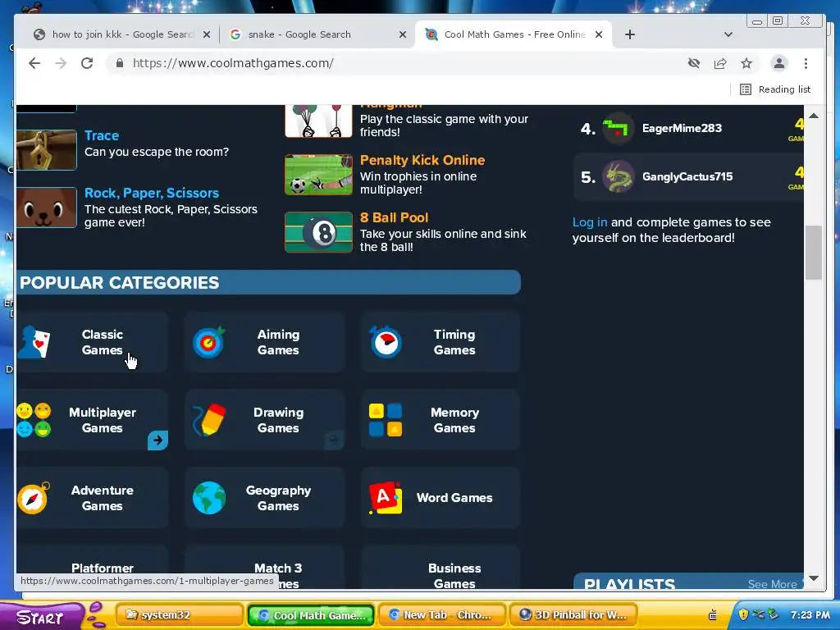840x630 pixels.
Task: Open the Multiplayer Games category
Action: [x=92, y=420]
